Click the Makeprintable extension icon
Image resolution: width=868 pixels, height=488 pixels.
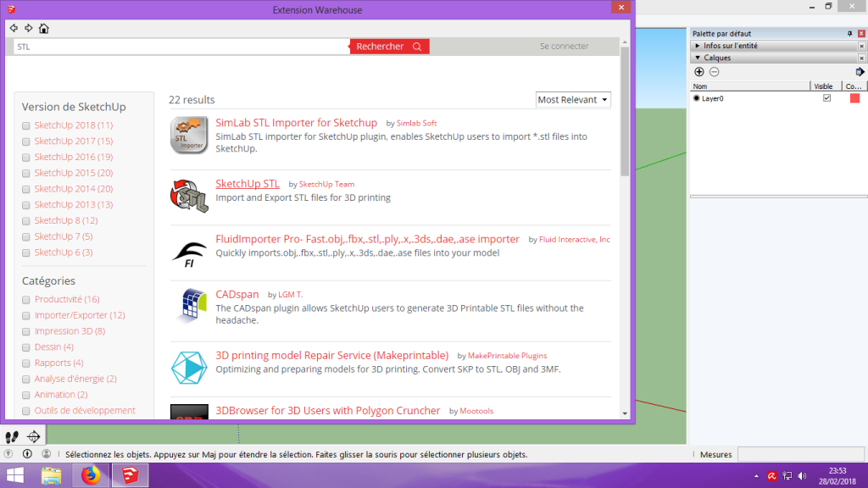click(189, 368)
